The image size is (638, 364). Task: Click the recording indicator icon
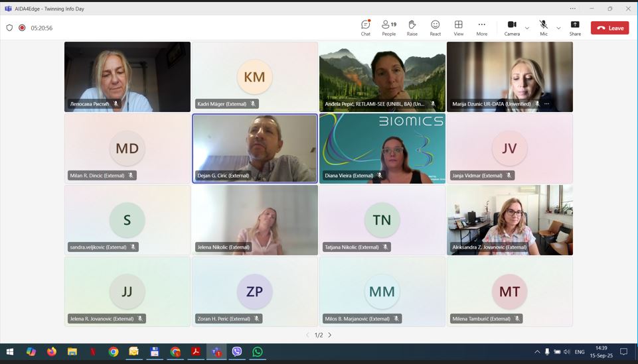click(22, 28)
